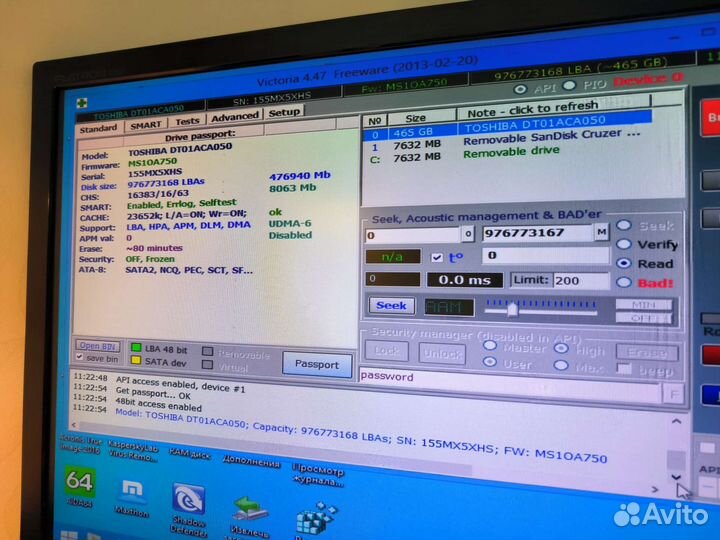This screenshot has width=720, height=540.
Task: Switch to the SMART tab
Action: point(146,124)
